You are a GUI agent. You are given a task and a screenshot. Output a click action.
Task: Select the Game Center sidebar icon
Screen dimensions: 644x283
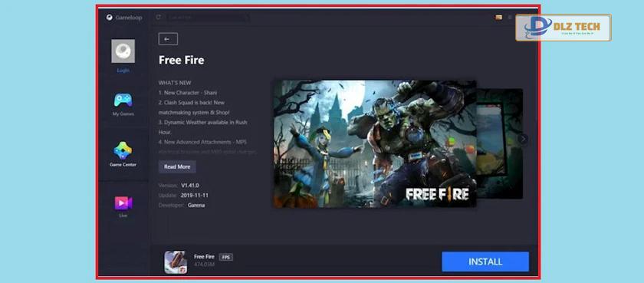[x=123, y=151]
